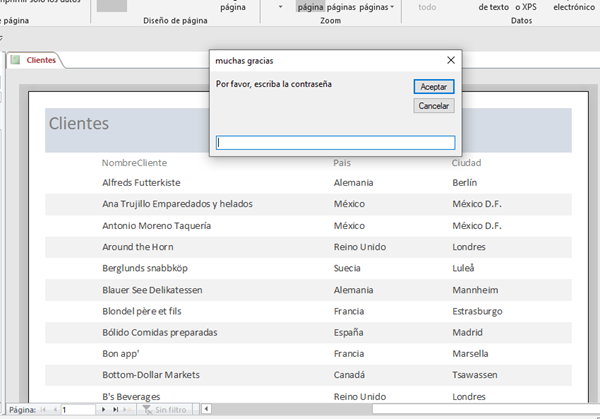Screen dimensions: 600x419
Task: Click the password input field
Action: tap(335, 143)
